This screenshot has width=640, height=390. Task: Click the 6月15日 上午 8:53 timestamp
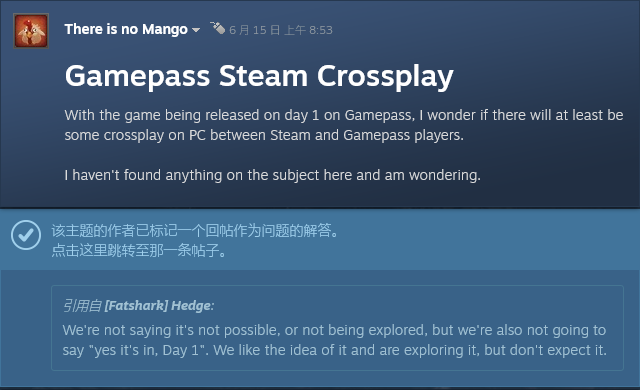[x=281, y=30]
